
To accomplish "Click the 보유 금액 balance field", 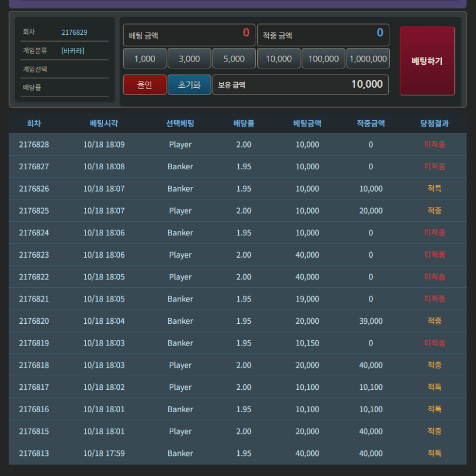I will [x=300, y=85].
